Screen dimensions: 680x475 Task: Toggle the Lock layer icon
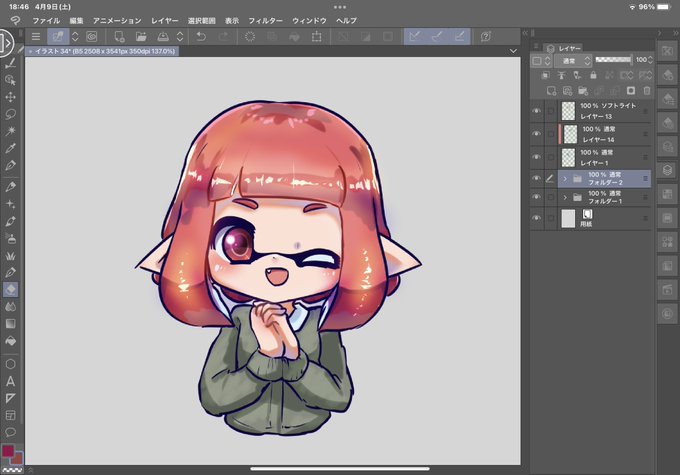[593, 75]
